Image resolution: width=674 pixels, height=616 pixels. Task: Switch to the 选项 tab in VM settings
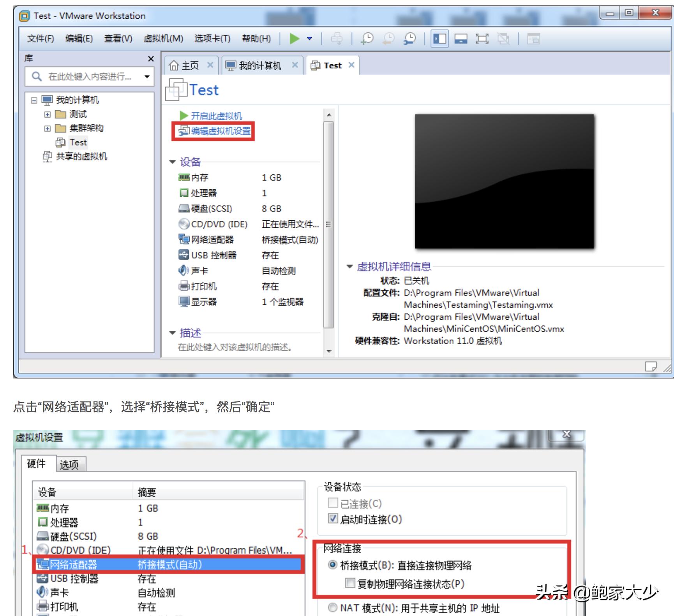click(x=69, y=464)
